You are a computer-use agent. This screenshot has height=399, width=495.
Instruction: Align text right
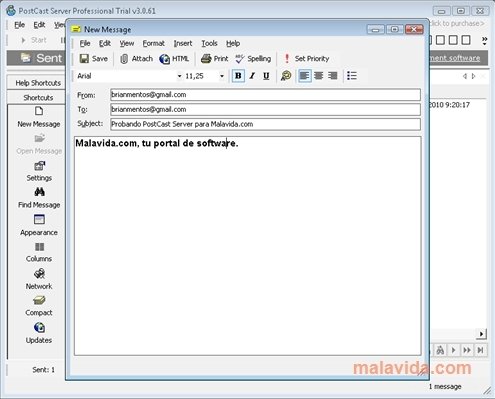(332, 76)
